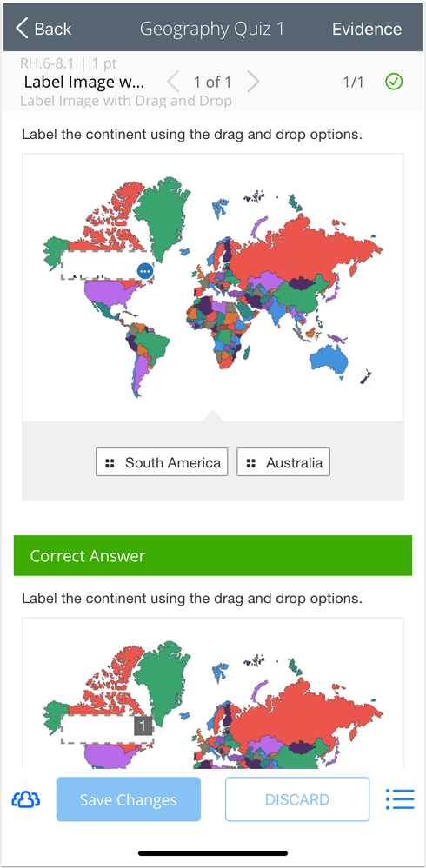426x868 pixels.
Task: Click the numbered 1 answer marker
Action: click(143, 726)
